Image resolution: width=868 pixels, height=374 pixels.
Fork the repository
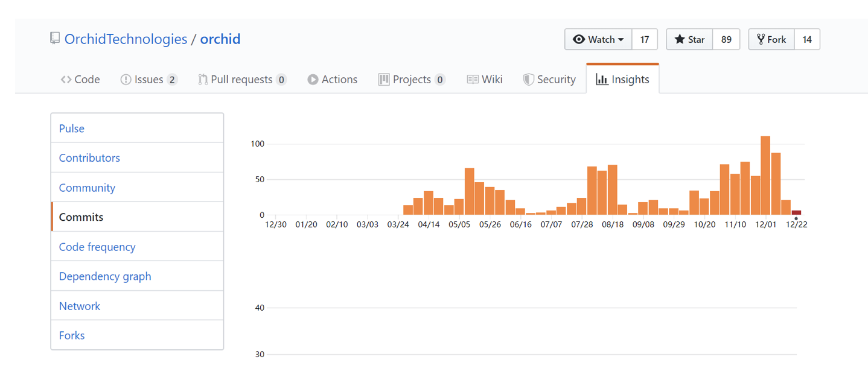point(771,39)
